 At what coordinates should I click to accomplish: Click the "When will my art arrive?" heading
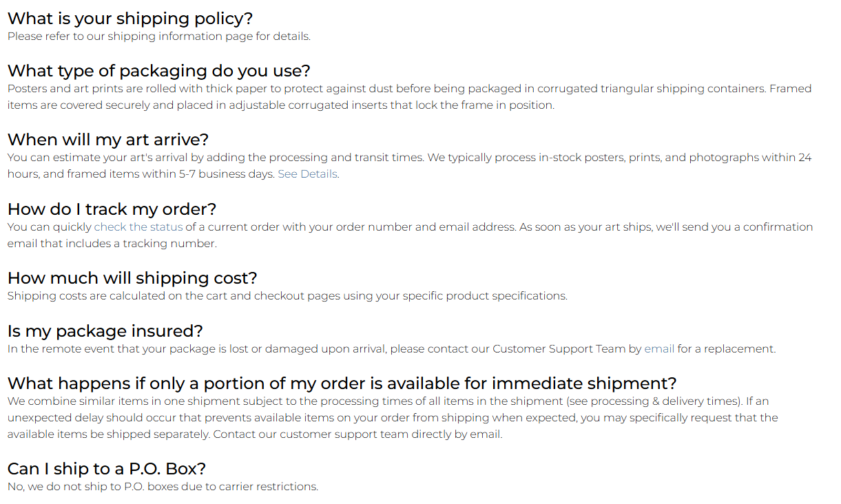coord(107,140)
